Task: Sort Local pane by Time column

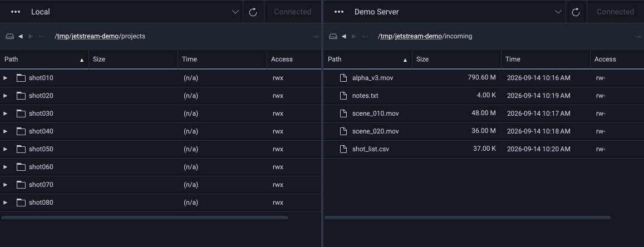Action: click(222, 60)
